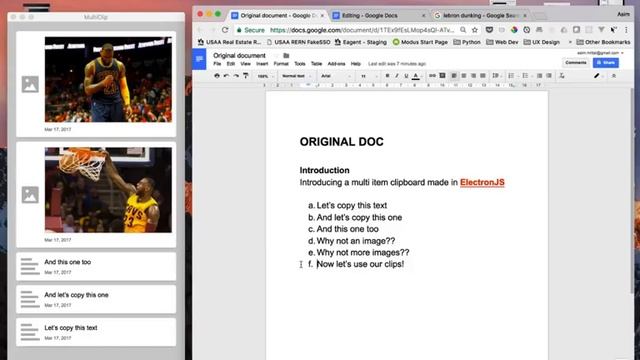Switch to the lebron dunking Google Search tab
Screen dimensions: 640x360
click(480, 16)
